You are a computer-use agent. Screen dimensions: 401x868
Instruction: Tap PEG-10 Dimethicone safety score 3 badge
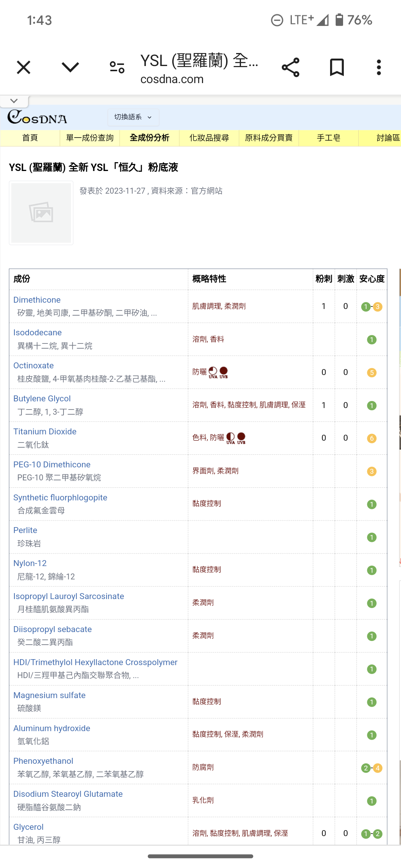[372, 471]
